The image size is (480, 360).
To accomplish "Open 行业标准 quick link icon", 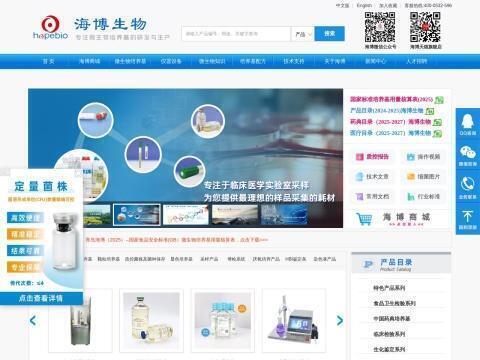I will pos(411,197).
